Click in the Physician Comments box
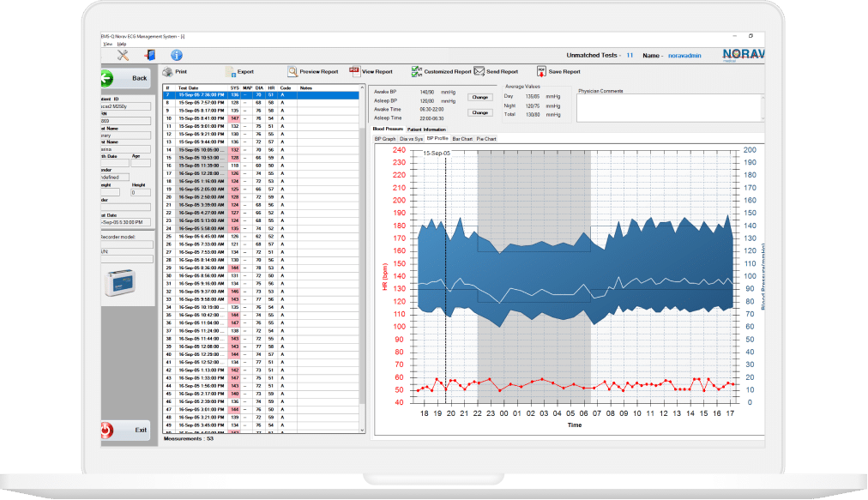This screenshot has height=500, width=868. tap(669, 107)
